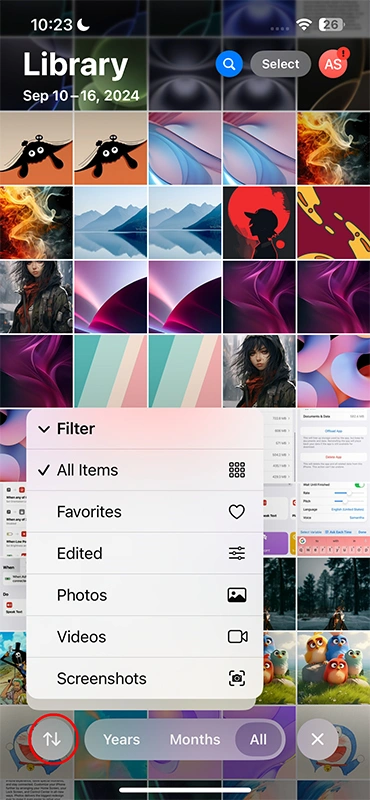This screenshot has width=370, height=800.
Task: Tap the Select button
Action: 281,64
